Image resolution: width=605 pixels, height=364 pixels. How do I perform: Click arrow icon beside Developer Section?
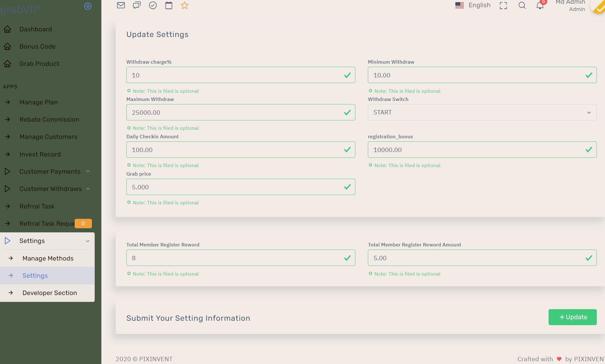pyautogui.click(x=11, y=293)
